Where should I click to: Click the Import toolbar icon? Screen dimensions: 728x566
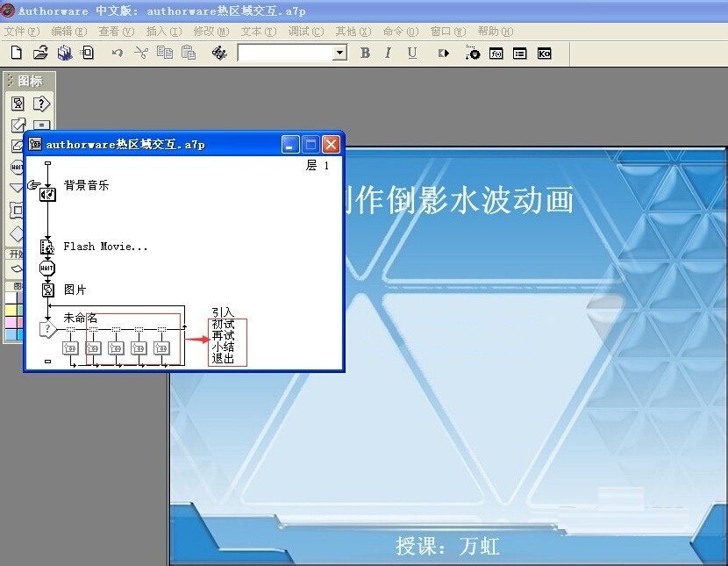pos(88,53)
